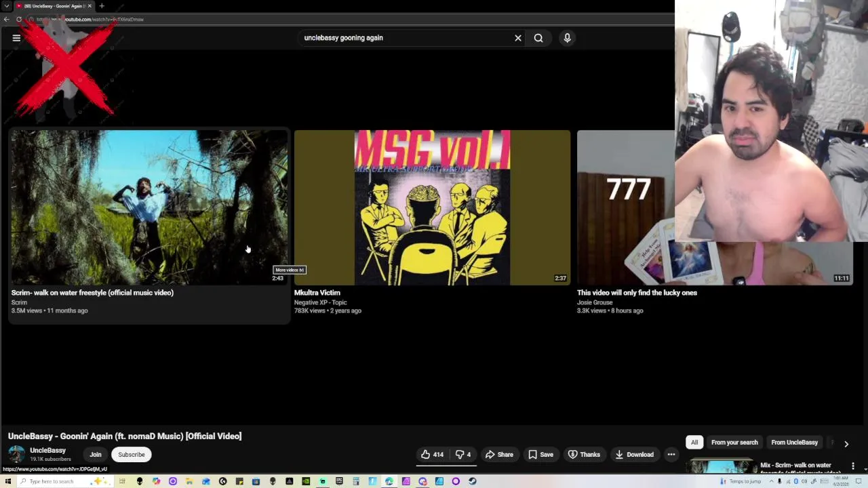868x488 pixels.
Task: Click the browser back arrow
Action: click(7, 19)
